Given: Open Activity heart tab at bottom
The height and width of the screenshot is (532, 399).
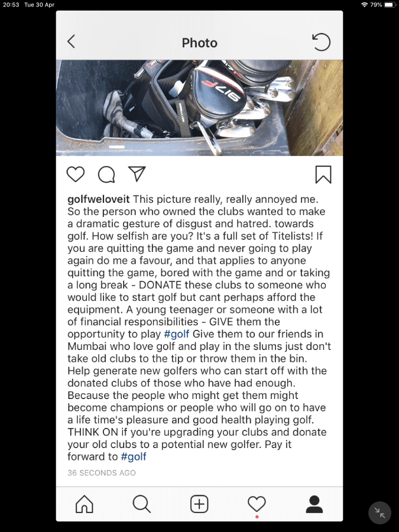Looking at the screenshot, I should 257,504.
